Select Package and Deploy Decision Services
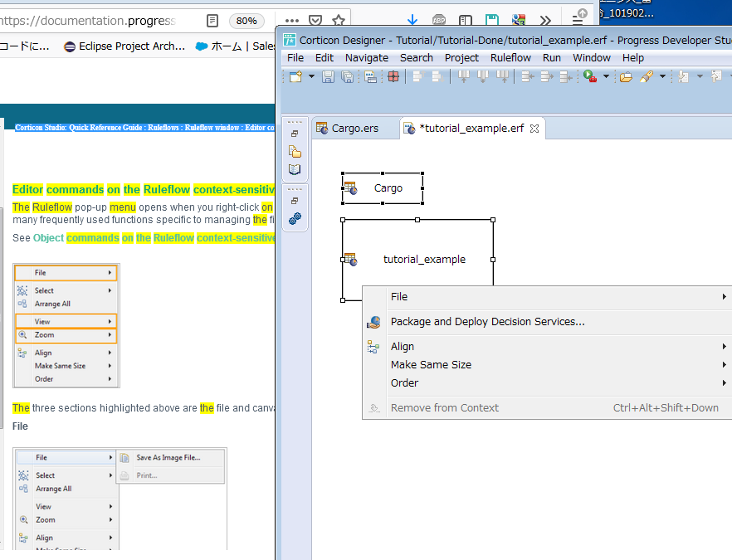 tap(487, 322)
